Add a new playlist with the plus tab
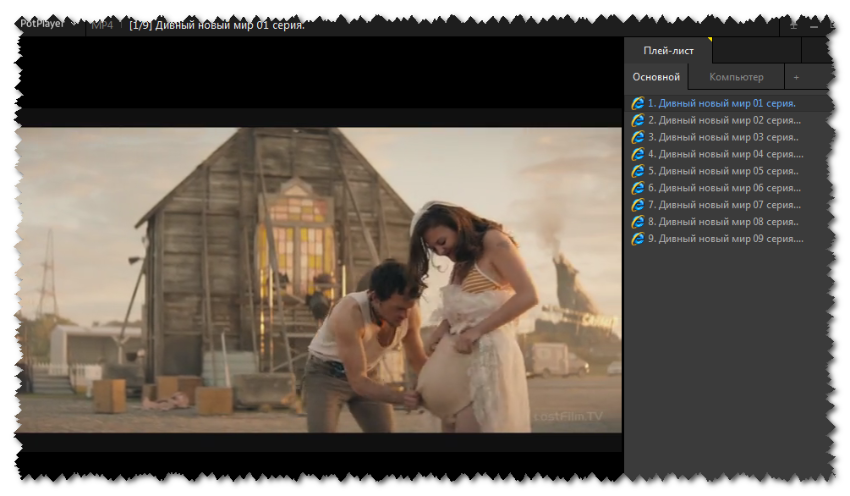Image resolution: width=850 pixels, height=496 pixels. [x=796, y=78]
